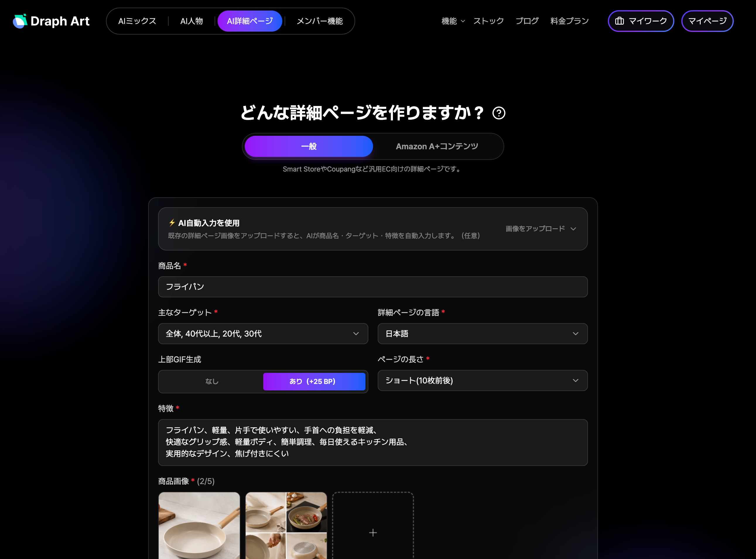Open 料金プラン pricing link
This screenshot has height=559, width=756.
point(569,21)
